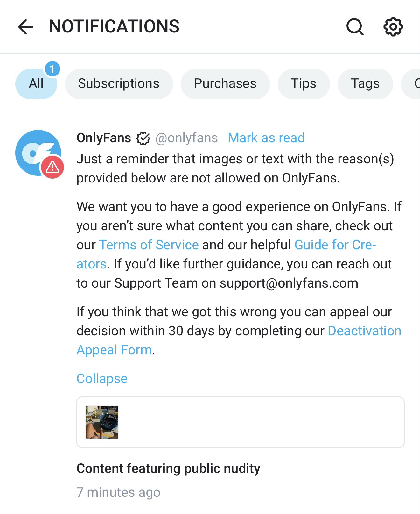This screenshot has width=420, height=514.
Task: Collapse the expanded notification message
Action: click(102, 379)
